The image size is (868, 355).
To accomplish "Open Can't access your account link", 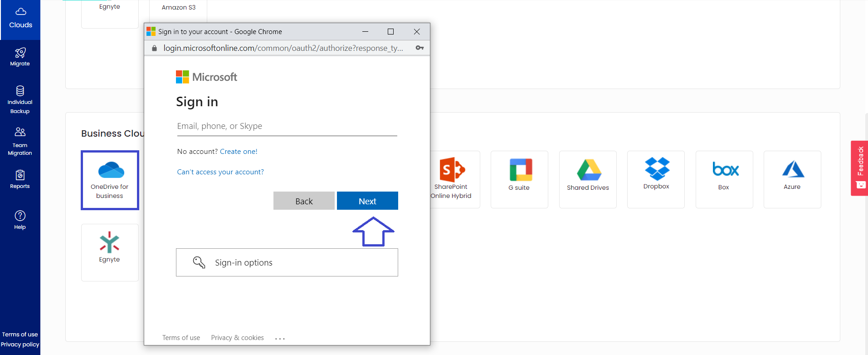I will pyautogui.click(x=220, y=172).
